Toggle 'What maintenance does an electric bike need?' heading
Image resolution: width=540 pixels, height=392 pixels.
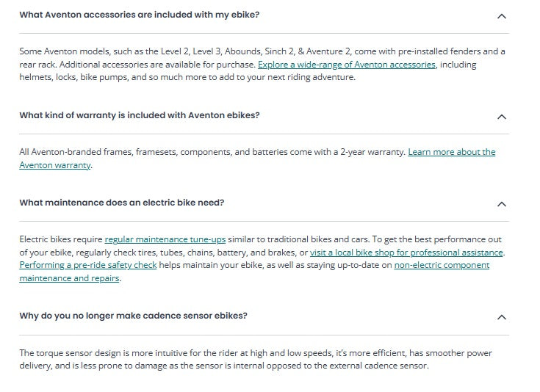click(121, 203)
